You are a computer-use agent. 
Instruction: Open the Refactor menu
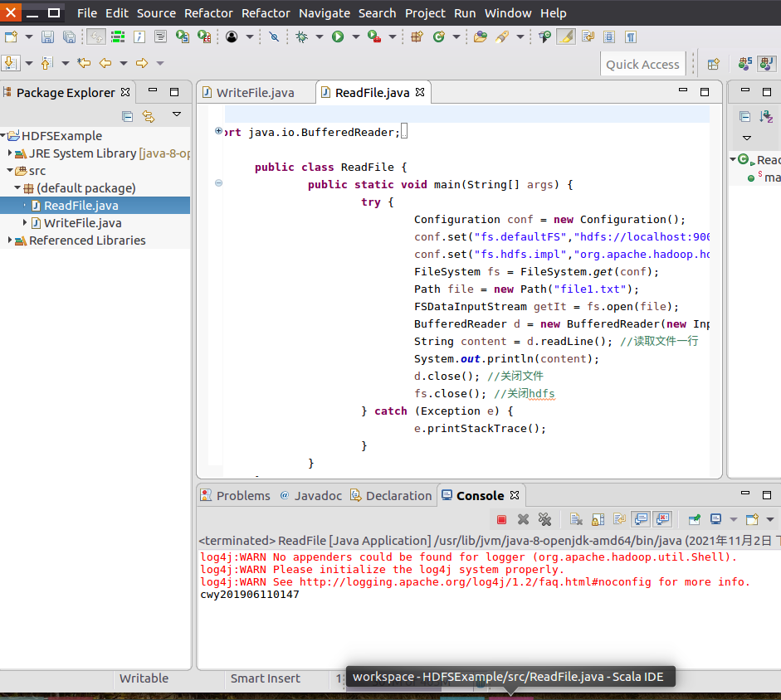point(209,12)
